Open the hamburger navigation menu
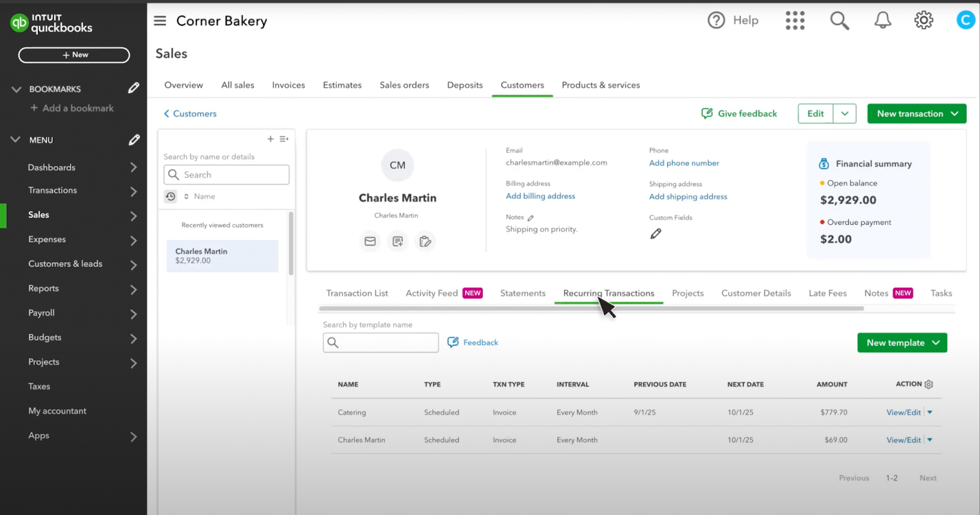This screenshot has width=980, height=515. coord(160,21)
